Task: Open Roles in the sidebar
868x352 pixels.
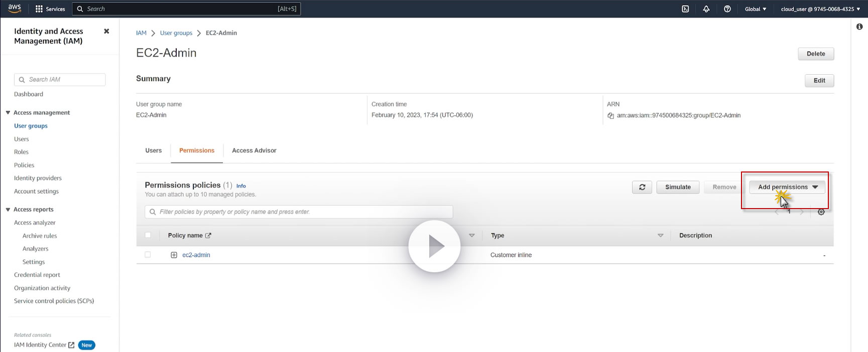Action: pyautogui.click(x=21, y=152)
